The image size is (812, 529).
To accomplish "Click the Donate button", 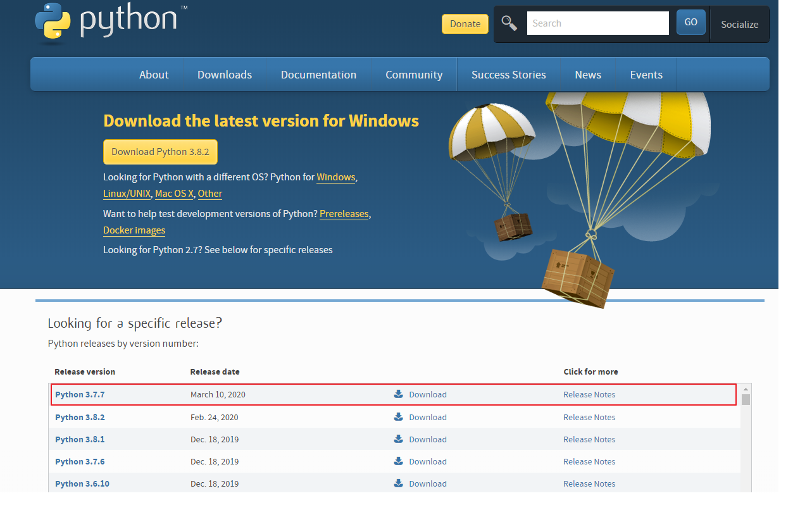I will tap(465, 24).
